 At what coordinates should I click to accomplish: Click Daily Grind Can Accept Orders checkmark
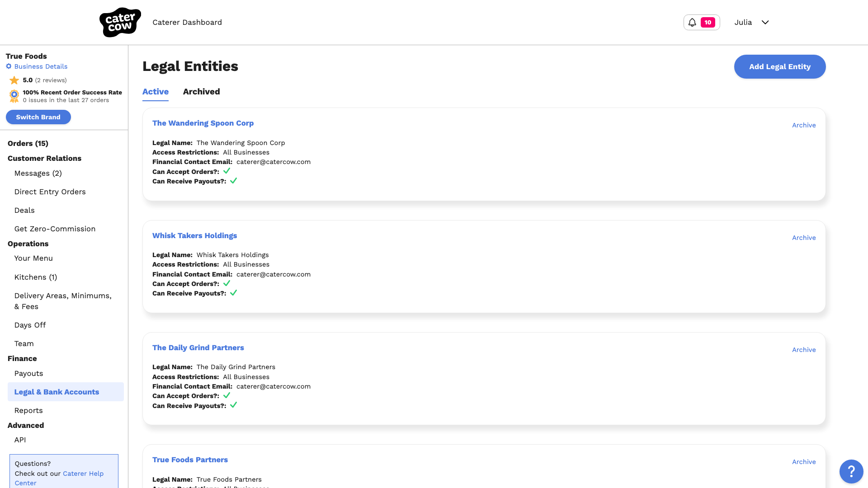pos(227,395)
